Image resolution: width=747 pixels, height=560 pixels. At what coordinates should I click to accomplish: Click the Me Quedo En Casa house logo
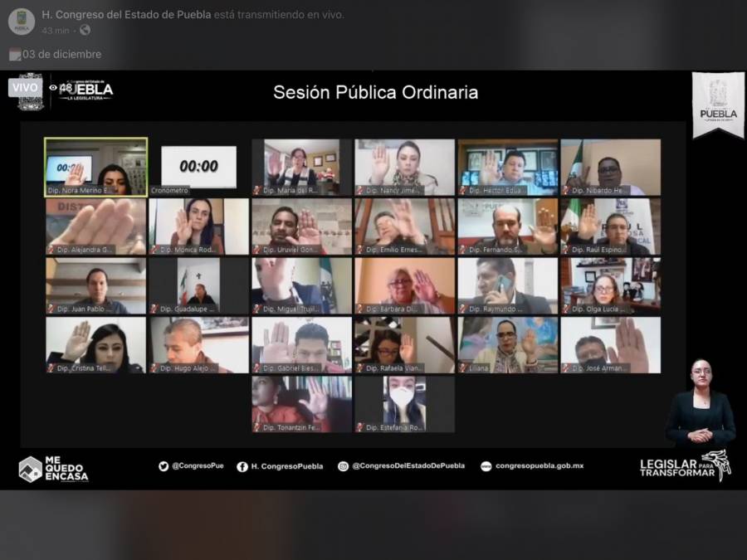31,469
